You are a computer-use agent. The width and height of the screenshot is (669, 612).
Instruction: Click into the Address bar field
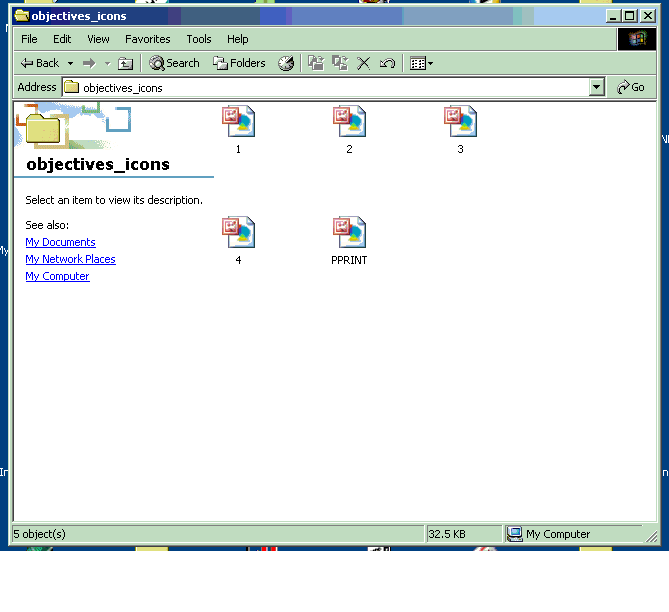pos(330,87)
